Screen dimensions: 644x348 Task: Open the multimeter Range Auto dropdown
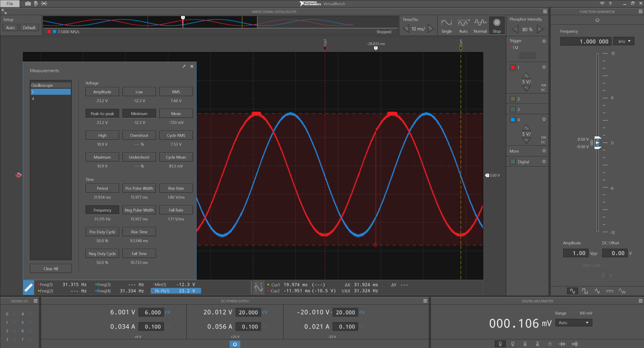pyautogui.click(x=574, y=323)
